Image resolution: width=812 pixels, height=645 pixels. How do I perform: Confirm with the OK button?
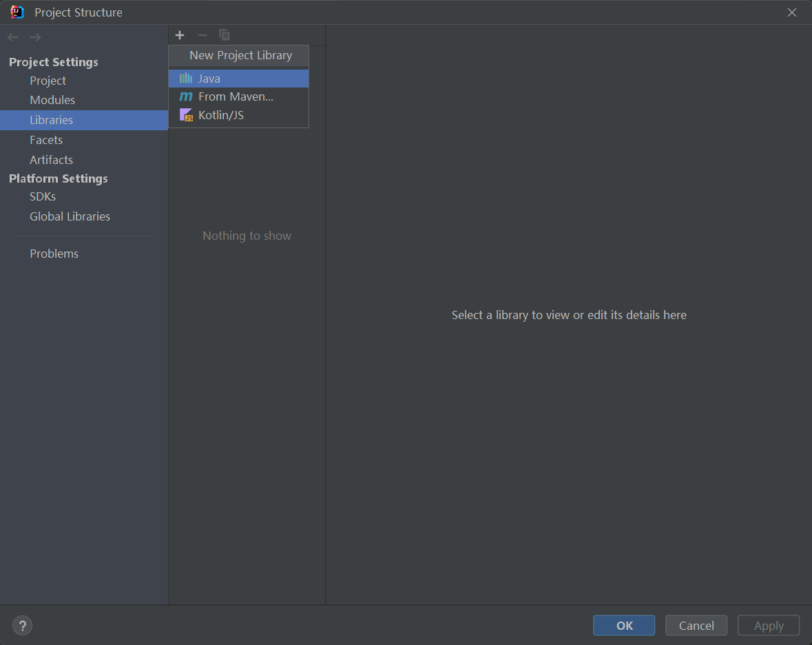click(x=624, y=625)
